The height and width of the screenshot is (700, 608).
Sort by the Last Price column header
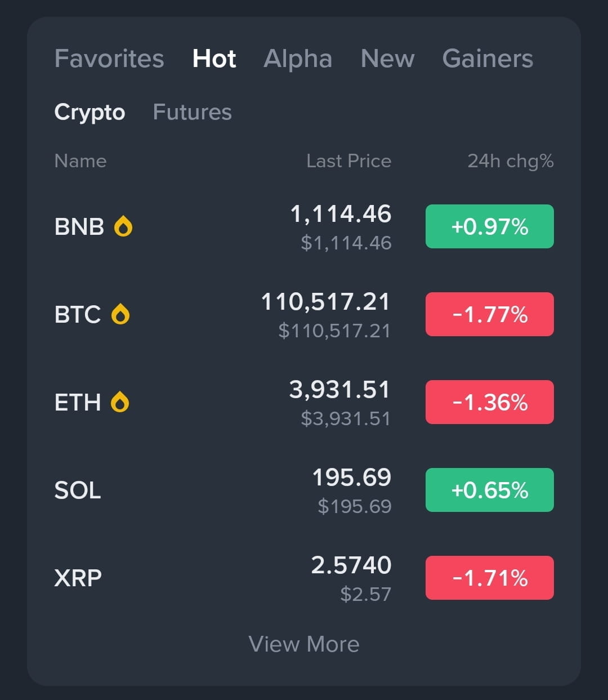348,161
